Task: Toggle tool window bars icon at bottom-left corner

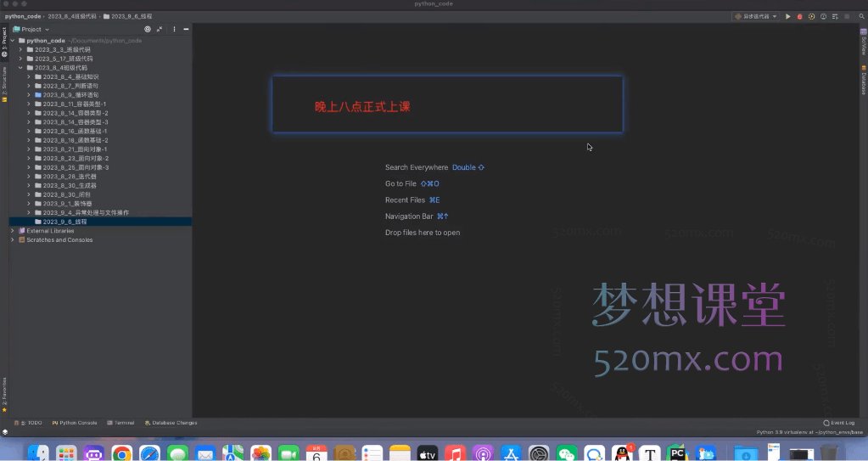Action: click(4, 432)
